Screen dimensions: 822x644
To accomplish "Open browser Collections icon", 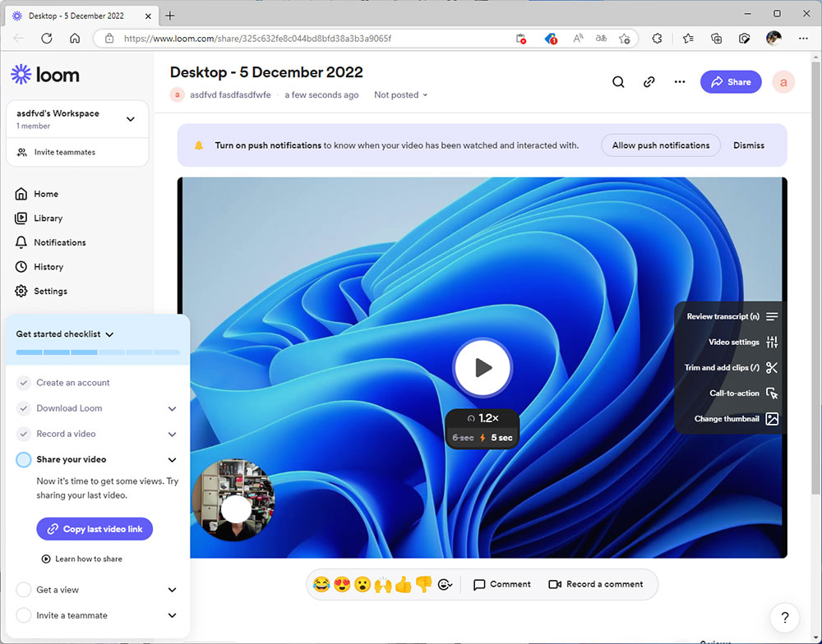I will 716,39.
